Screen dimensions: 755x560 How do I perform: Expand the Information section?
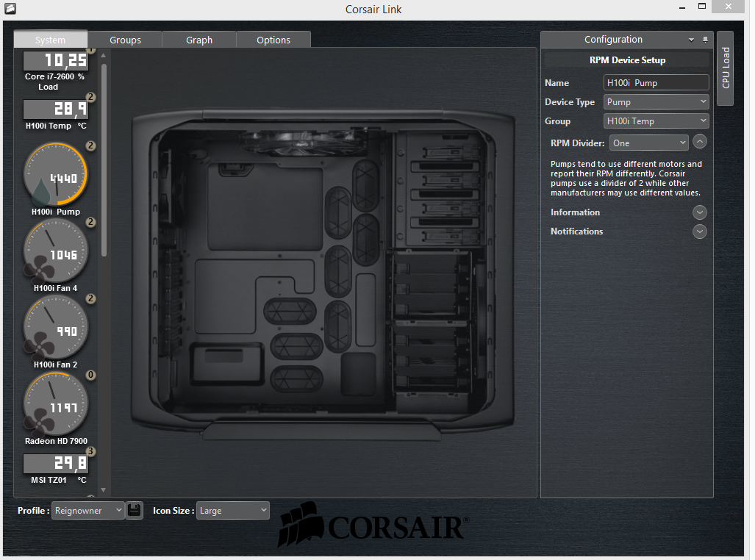tap(700, 212)
